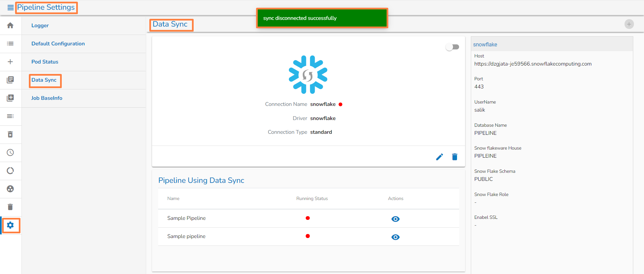Click the 'Sample Pipeline' row name
Viewport: 644px width, 274px height.
click(187, 218)
